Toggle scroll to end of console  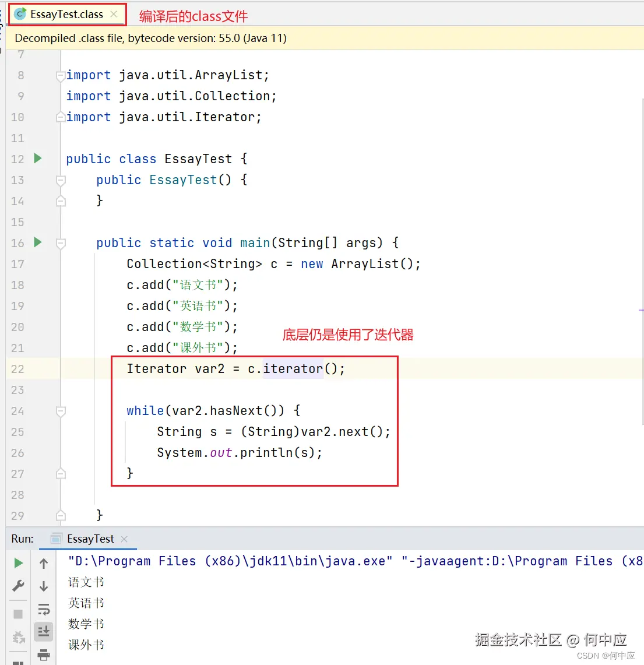(x=44, y=632)
